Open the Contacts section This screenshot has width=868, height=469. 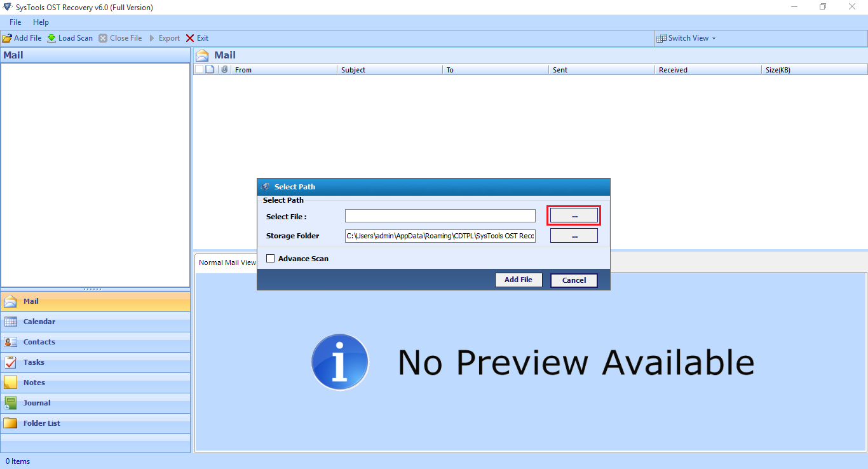click(x=95, y=342)
